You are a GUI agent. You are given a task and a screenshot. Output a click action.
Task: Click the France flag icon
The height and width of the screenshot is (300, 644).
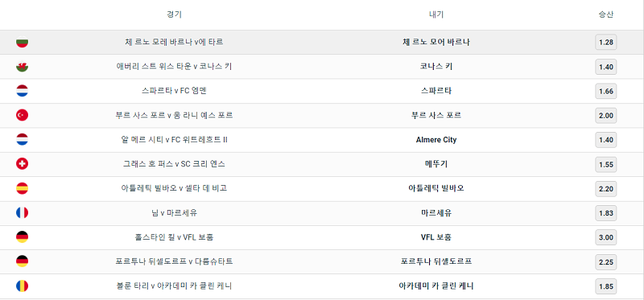point(22,212)
